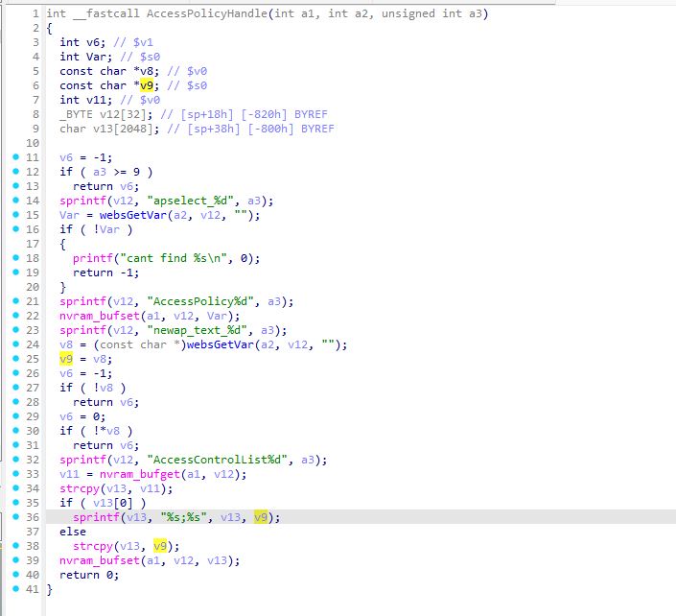
Task: Toggle breakpoint dot on line 25
Action: click(16, 359)
